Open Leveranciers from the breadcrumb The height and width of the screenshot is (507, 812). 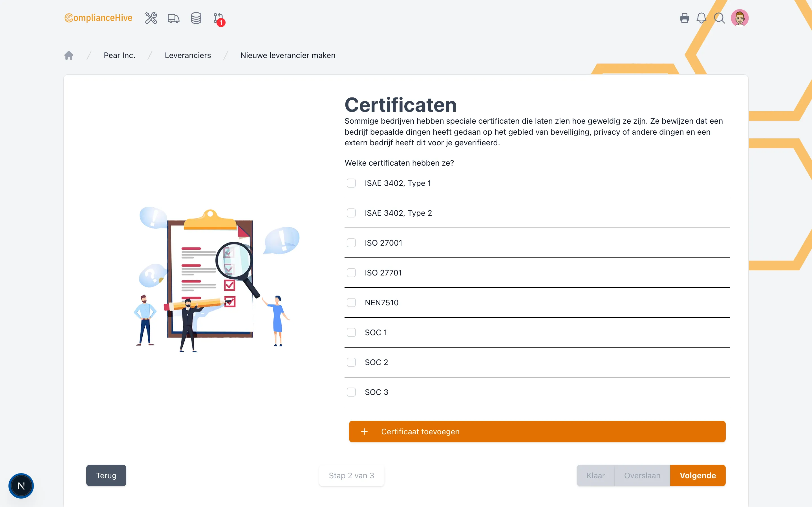click(187, 55)
